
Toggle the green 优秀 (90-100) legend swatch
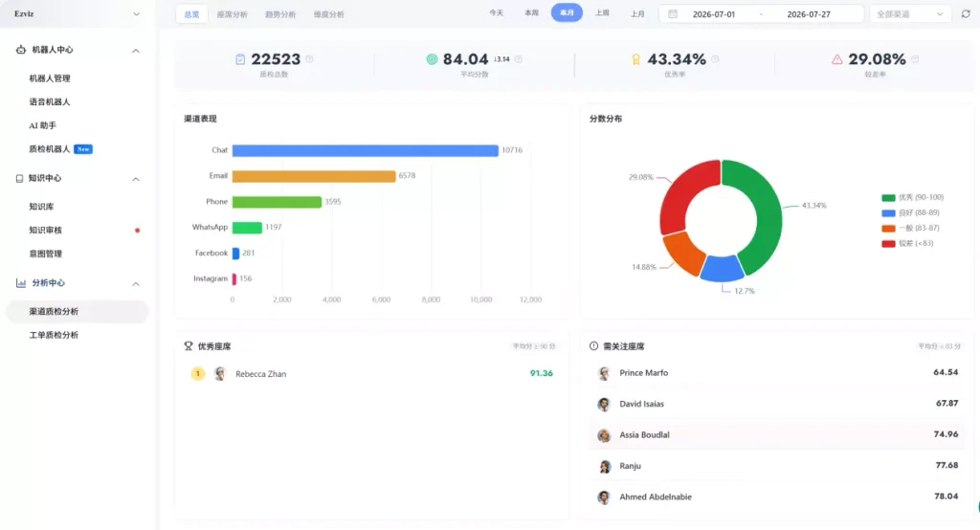tap(888, 197)
